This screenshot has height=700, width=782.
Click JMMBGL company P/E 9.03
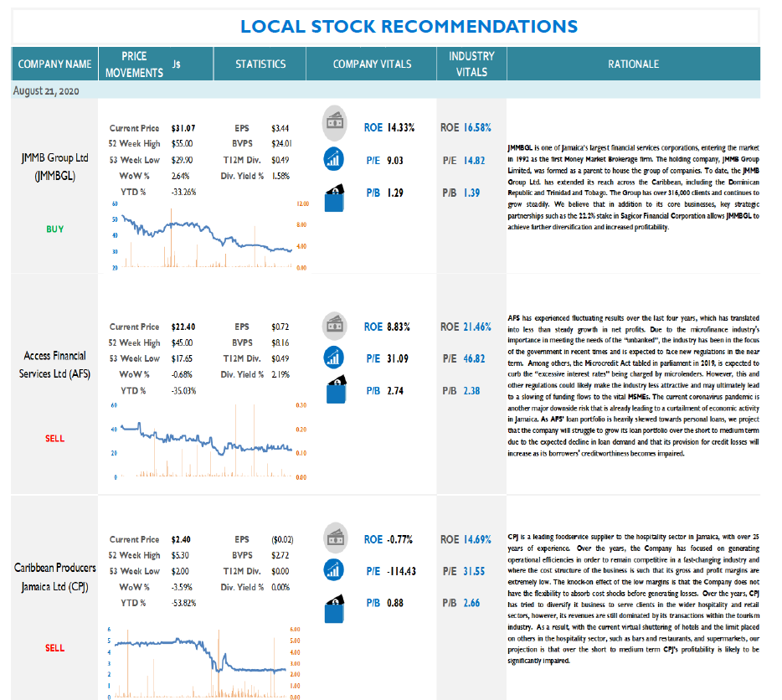point(395,161)
